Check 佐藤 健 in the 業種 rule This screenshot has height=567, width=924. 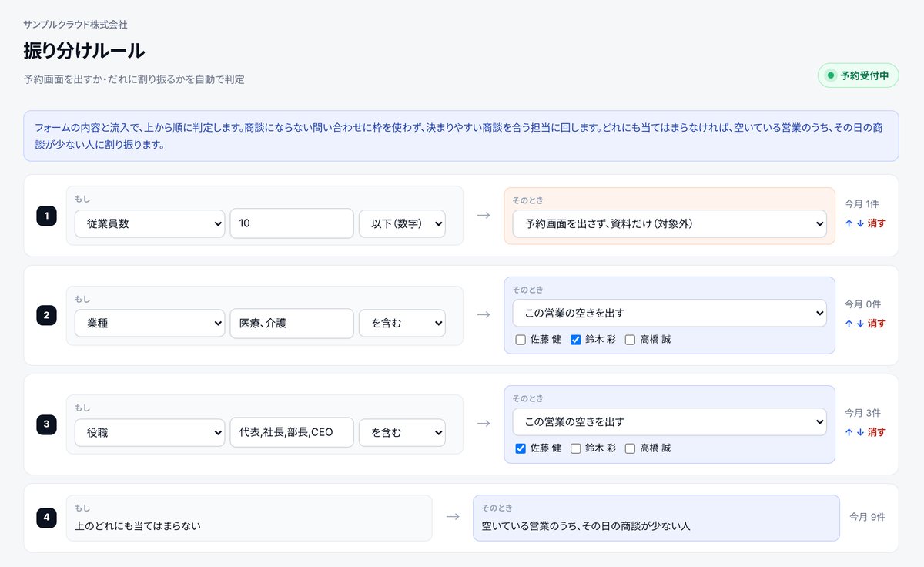point(520,339)
